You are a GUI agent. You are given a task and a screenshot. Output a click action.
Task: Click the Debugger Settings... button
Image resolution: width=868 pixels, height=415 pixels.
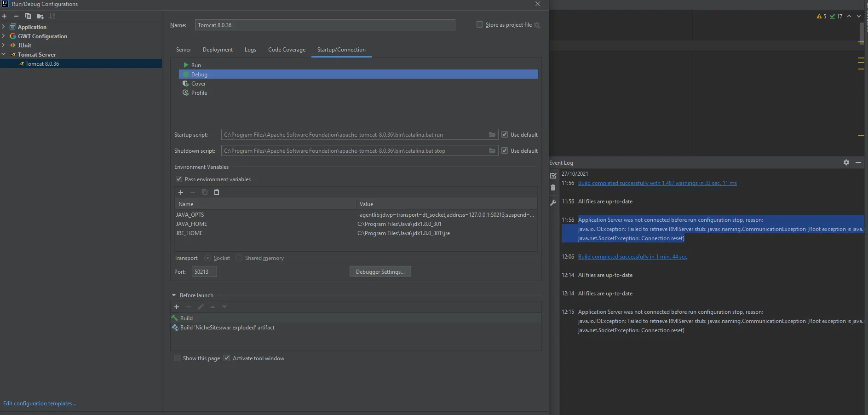(380, 272)
